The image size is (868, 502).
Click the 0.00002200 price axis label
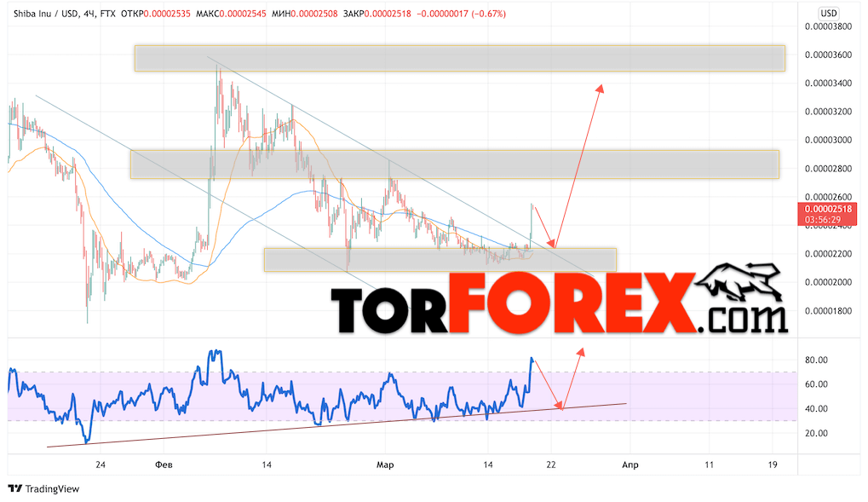click(828, 254)
